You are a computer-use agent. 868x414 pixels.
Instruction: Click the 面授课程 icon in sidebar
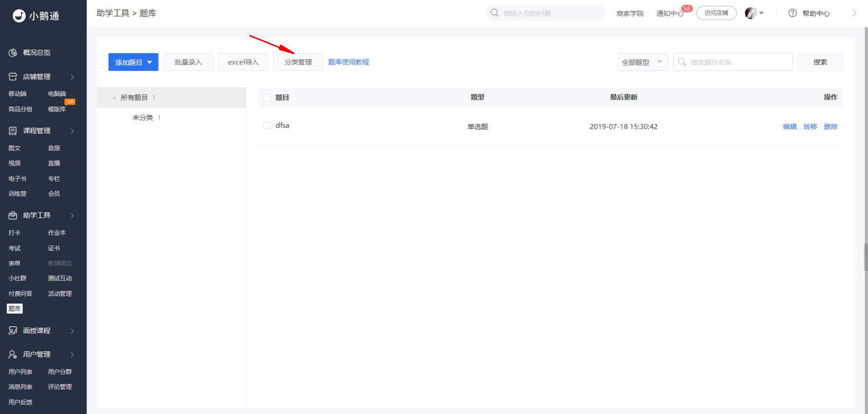tap(13, 331)
